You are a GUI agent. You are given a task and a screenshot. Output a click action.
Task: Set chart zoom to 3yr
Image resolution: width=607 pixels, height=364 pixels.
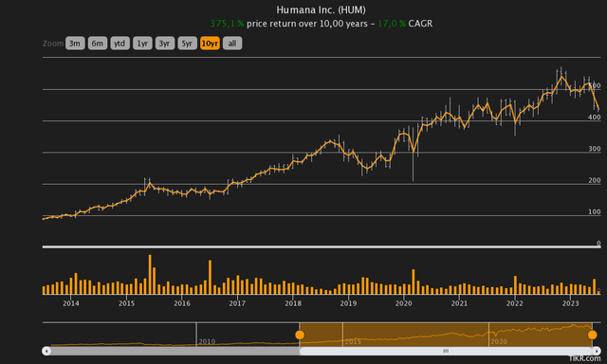coord(165,44)
